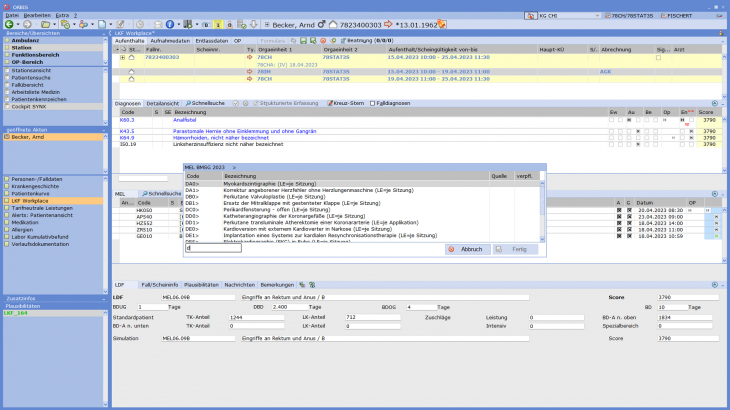
Task: Open Patientenkurve from the sidebar list
Action: coord(34,193)
